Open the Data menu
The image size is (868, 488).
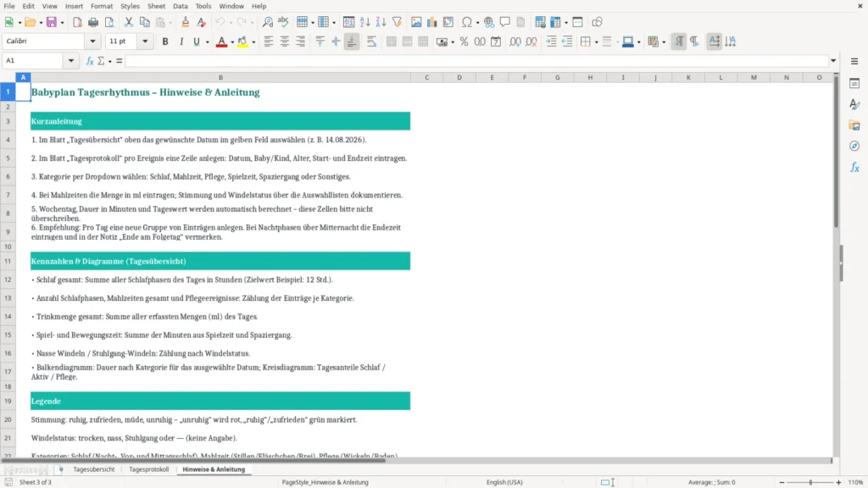pos(180,6)
